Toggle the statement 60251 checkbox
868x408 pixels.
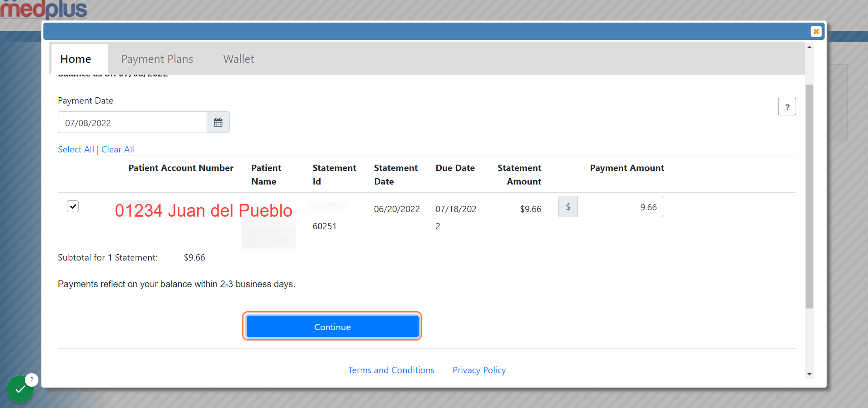(73, 206)
